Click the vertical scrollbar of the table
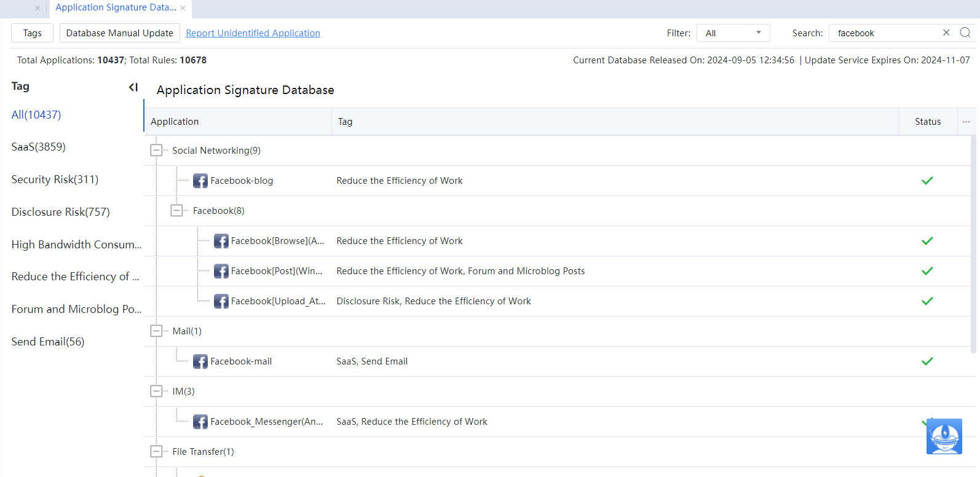 coord(973,246)
